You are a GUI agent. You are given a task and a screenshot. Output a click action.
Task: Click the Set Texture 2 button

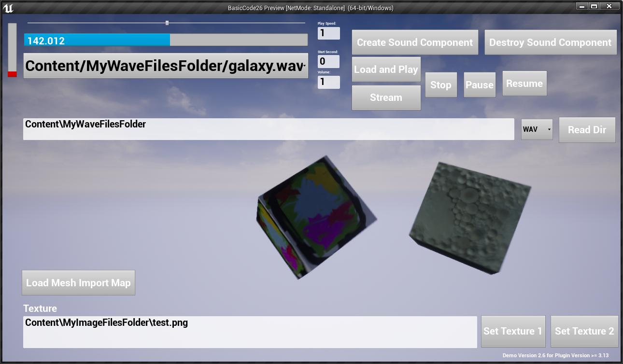pyautogui.click(x=584, y=331)
